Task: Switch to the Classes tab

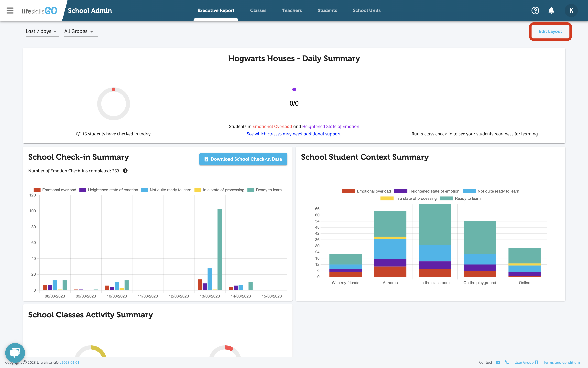Action: click(x=258, y=11)
